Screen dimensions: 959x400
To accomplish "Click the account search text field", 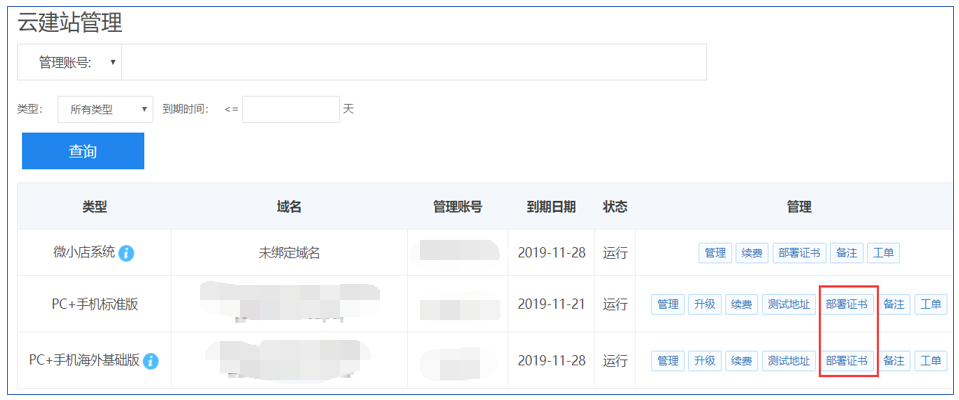I will pyautogui.click(x=413, y=62).
